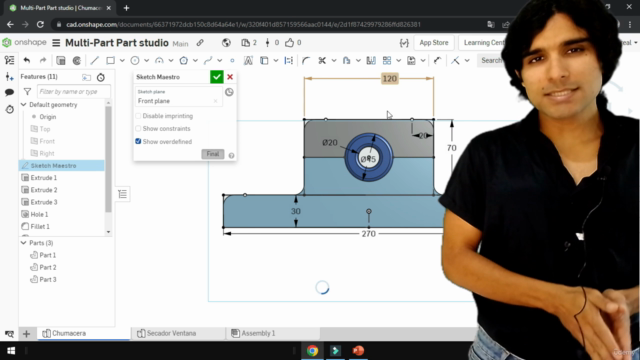Open the comments speech-bubble icon
Screen dimensions: 640x360
[9, 92]
